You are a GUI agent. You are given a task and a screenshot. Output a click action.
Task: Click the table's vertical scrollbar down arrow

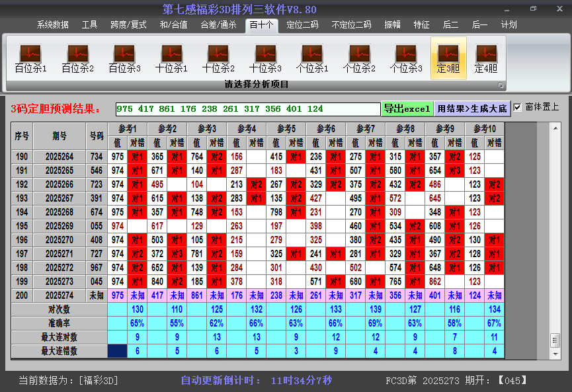555,351
